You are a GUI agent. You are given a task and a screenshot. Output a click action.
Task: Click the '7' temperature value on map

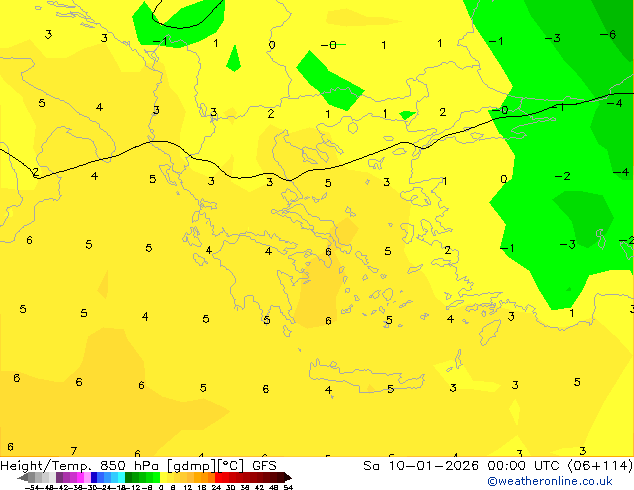pos(74,451)
